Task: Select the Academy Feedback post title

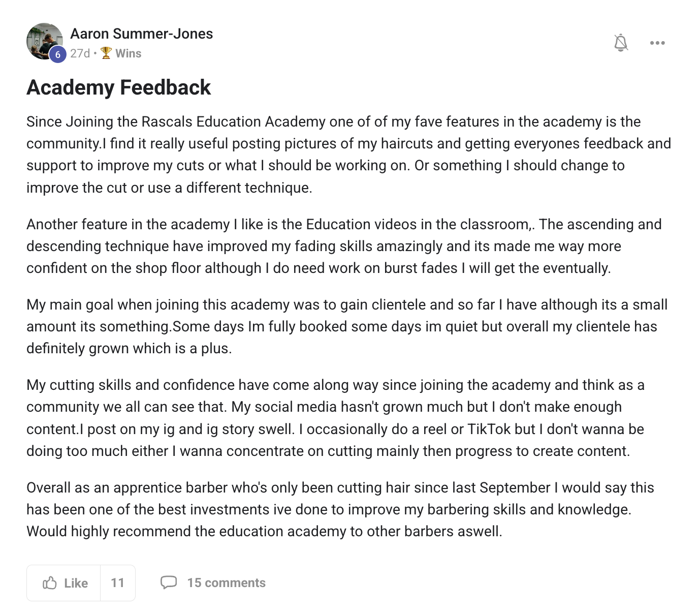Action: pyautogui.click(x=118, y=87)
